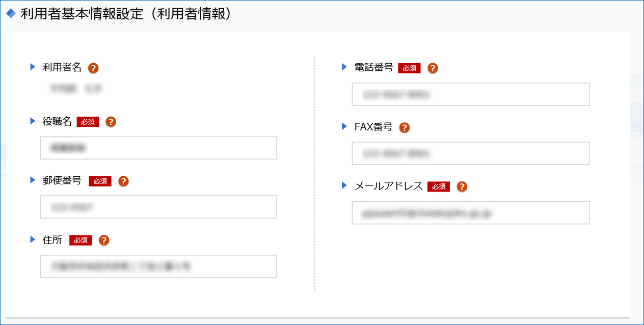Click the 必須 badge next to メールアドレス
Image resolution: width=644 pixels, height=325 pixels.
[x=439, y=186]
